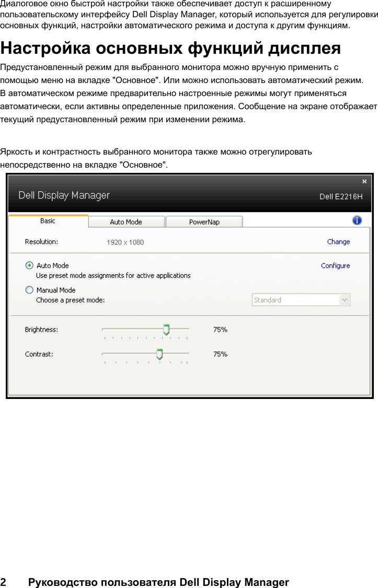The image size is (378, 588).
Task: Close the Dell Display Manager window
Action: (364, 181)
